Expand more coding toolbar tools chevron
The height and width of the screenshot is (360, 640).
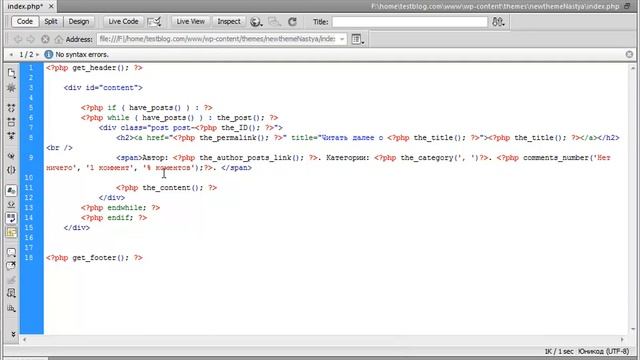point(13,334)
